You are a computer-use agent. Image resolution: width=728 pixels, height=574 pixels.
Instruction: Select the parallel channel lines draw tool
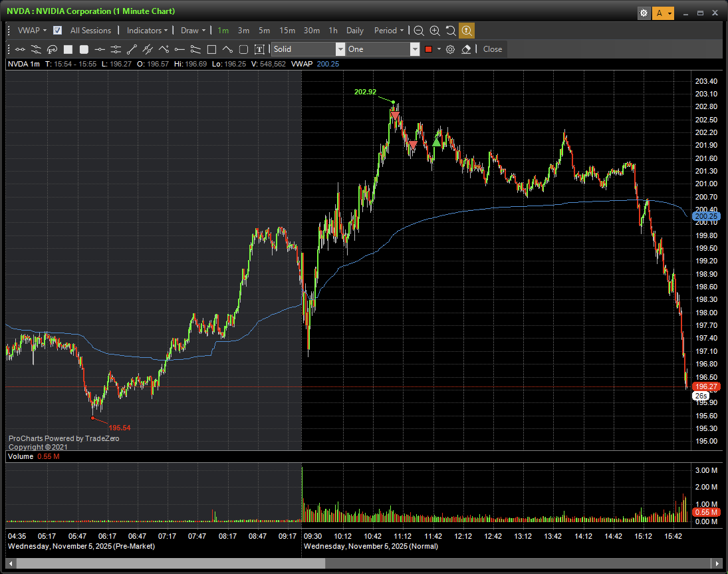click(x=36, y=49)
